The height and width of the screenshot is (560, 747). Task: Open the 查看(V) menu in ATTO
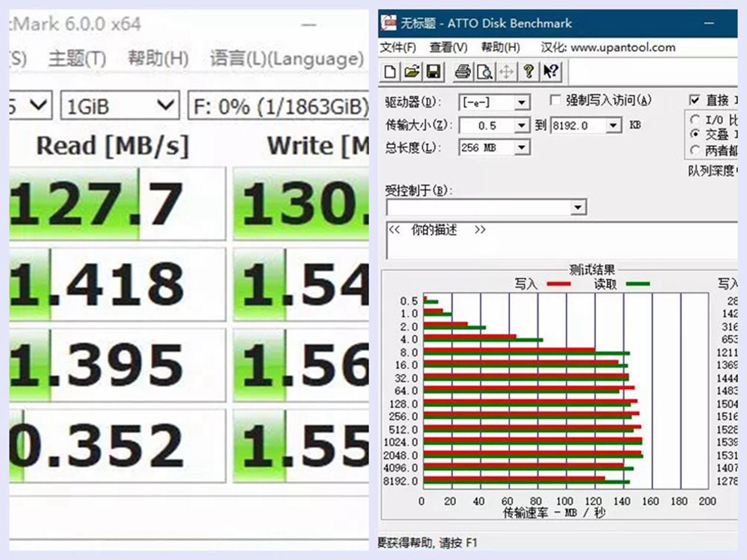point(448,47)
